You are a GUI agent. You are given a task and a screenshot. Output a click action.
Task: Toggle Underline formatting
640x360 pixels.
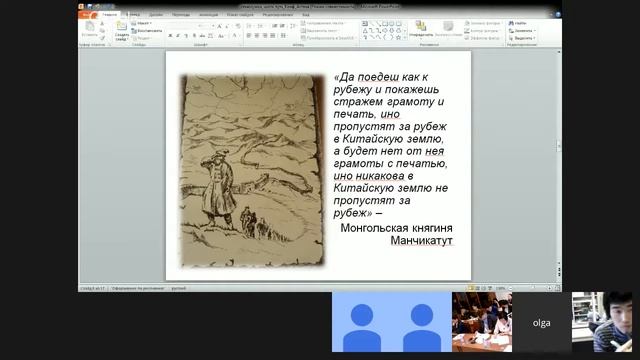[x=186, y=36]
